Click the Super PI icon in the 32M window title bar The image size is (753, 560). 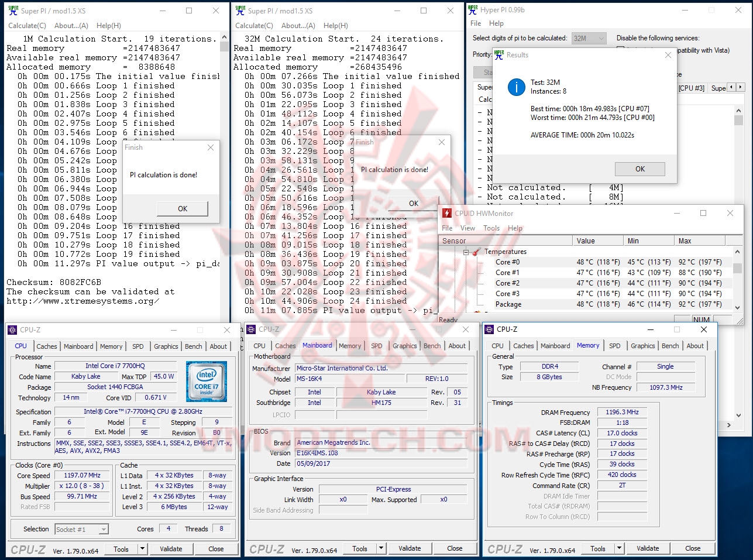point(240,11)
